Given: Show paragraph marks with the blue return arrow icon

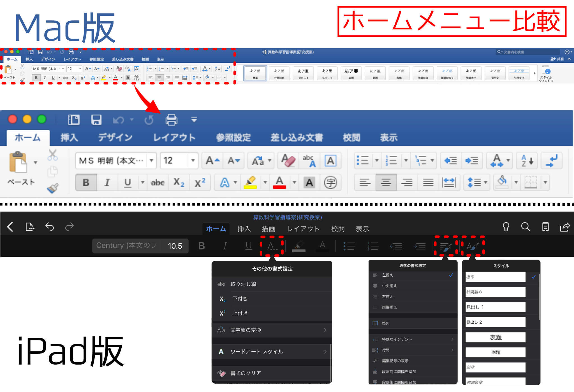Looking at the screenshot, I should [552, 161].
